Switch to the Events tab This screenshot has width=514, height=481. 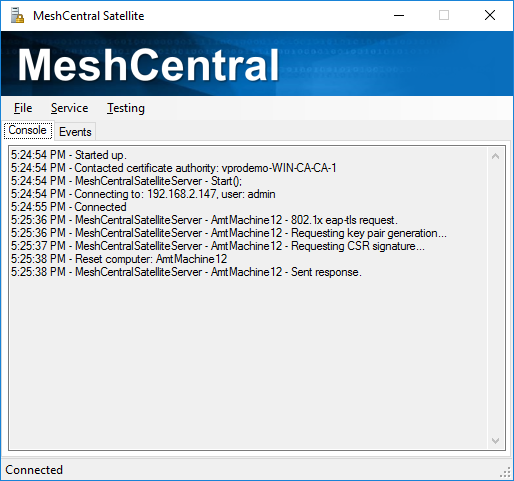pyautogui.click(x=75, y=132)
